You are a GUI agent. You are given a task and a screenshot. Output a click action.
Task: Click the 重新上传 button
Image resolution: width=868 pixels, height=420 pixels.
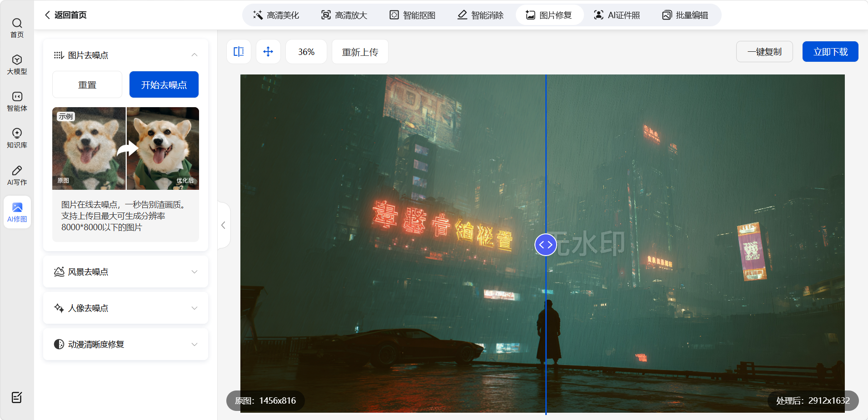pos(360,52)
